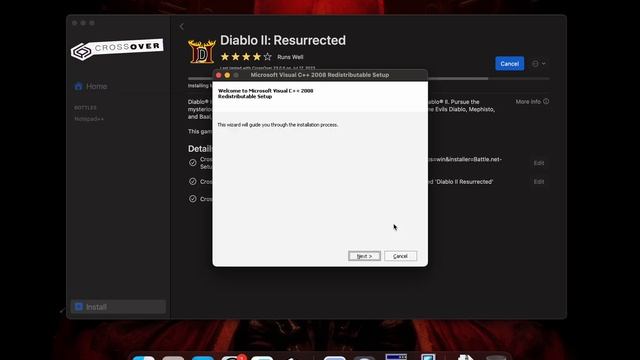The image size is (640, 360).
Task: Click the Details section heading
Action: pos(200,149)
